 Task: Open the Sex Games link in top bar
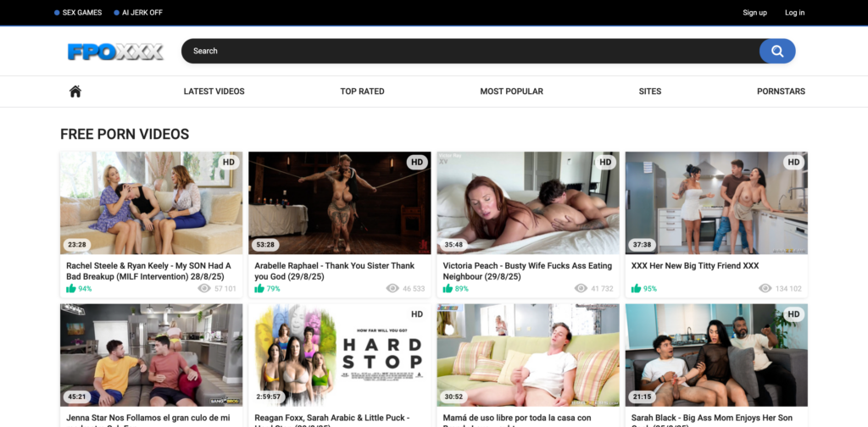pos(78,13)
